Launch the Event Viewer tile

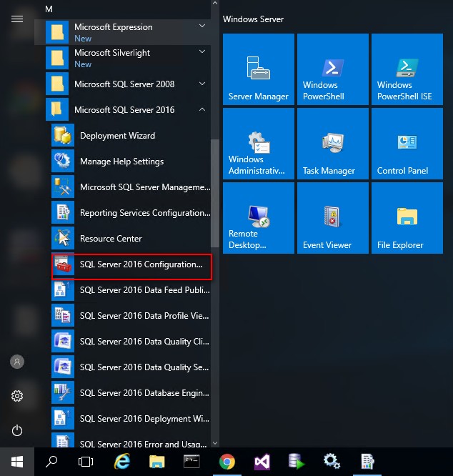333,218
